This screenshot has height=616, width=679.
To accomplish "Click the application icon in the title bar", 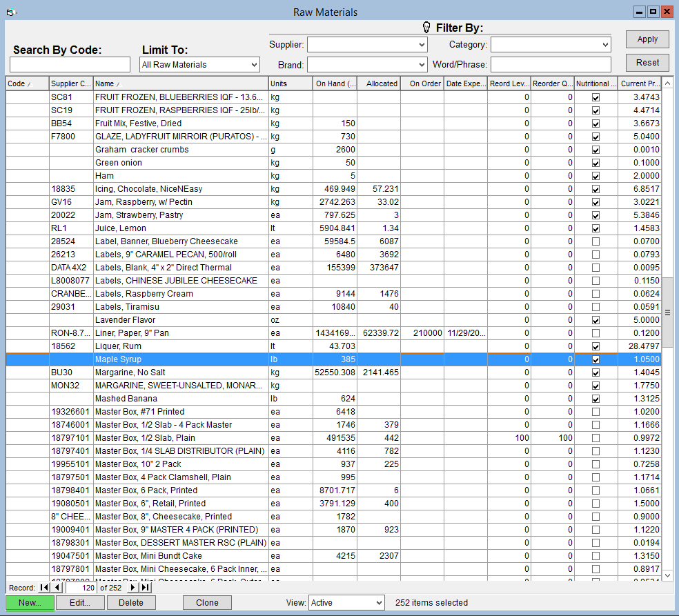I will pyautogui.click(x=11, y=12).
